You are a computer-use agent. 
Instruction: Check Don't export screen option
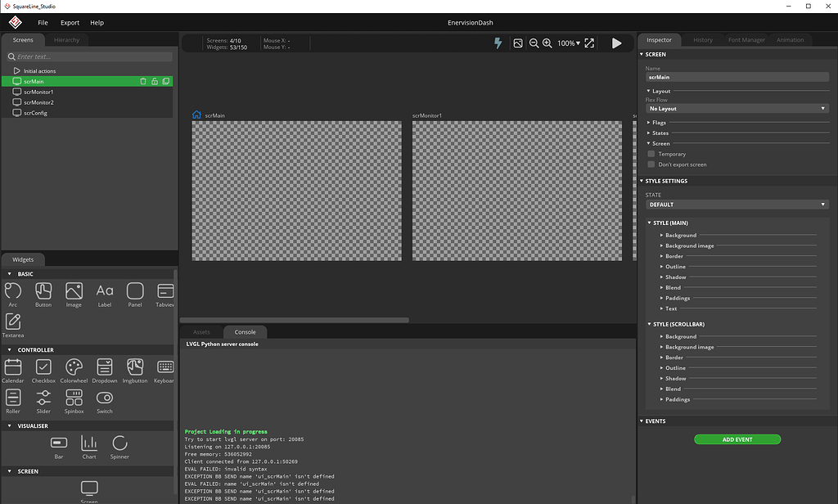tap(651, 164)
